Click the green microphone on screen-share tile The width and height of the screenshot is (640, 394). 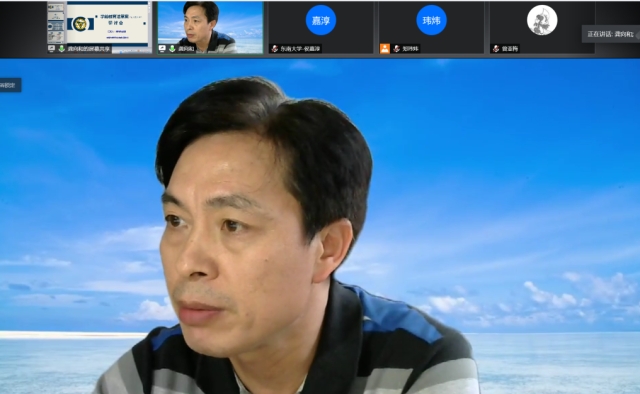pyautogui.click(x=62, y=49)
